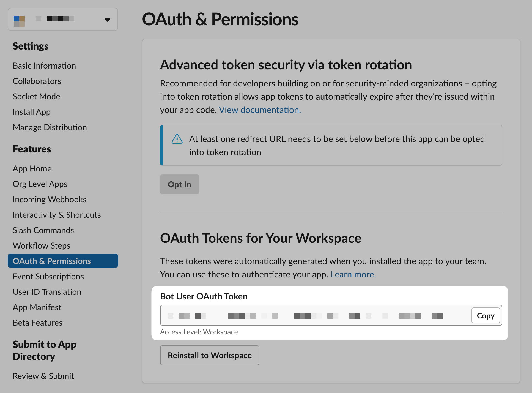Copy the Bot User OAuth Token
The width and height of the screenshot is (532, 393).
click(485, 316)
